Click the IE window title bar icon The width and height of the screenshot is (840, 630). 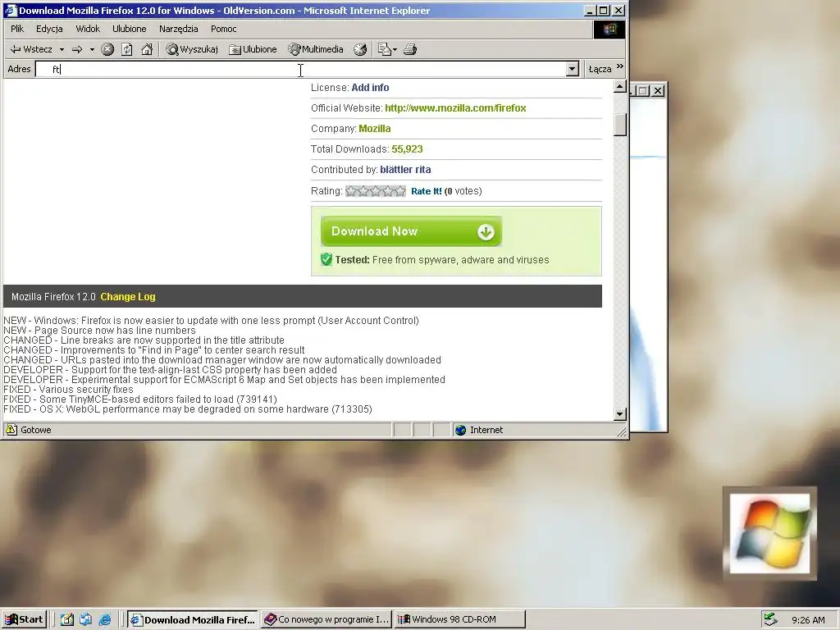[11, 10]
